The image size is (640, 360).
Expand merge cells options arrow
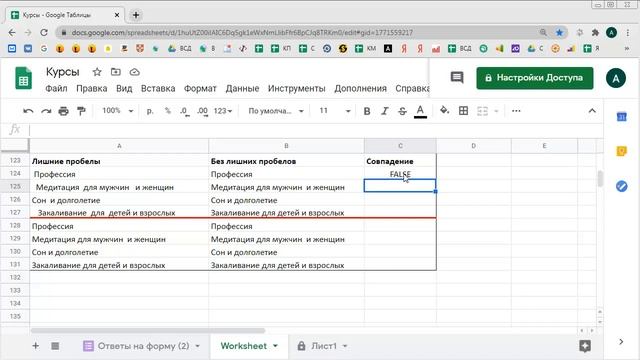click(496, 111)
